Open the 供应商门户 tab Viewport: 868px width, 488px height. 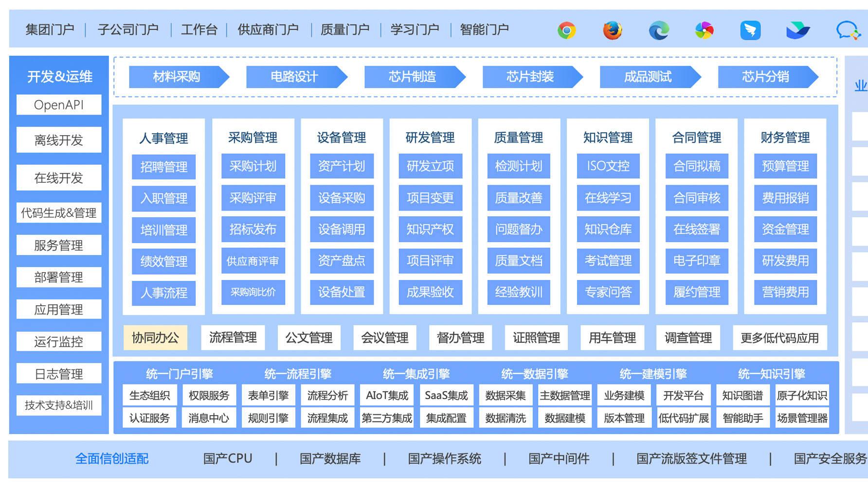pyautogui.click(x=268, y=30)
